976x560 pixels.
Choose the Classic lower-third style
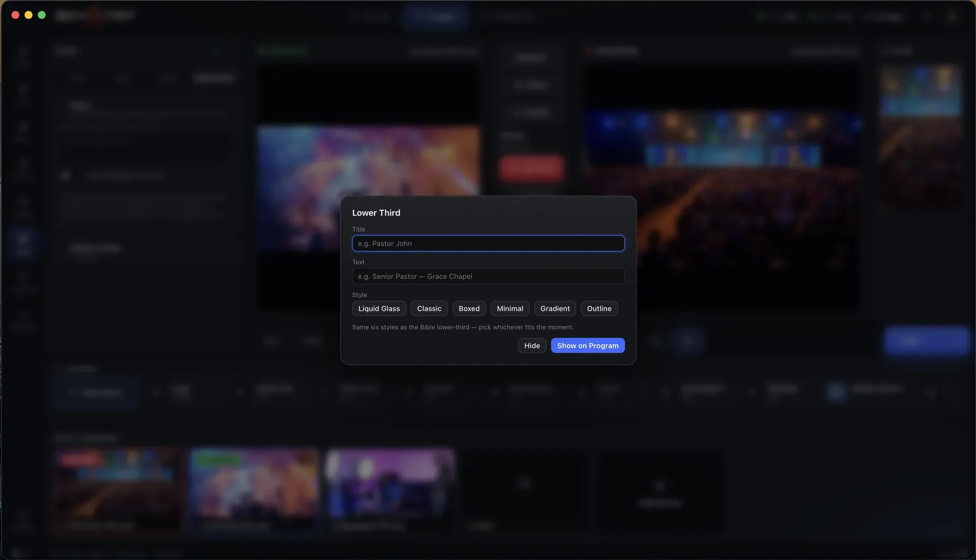point(429,308)
